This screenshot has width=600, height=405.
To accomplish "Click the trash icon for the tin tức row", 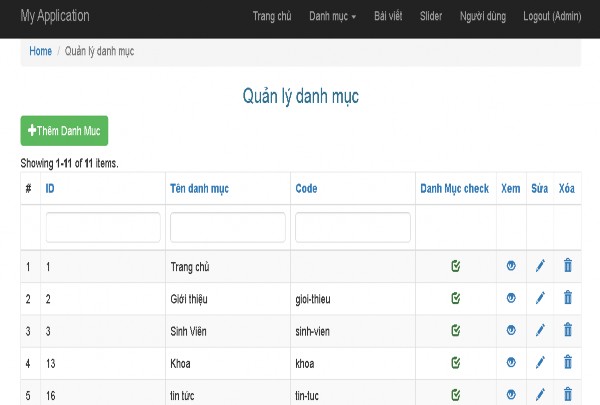I will tap(568, 394).
